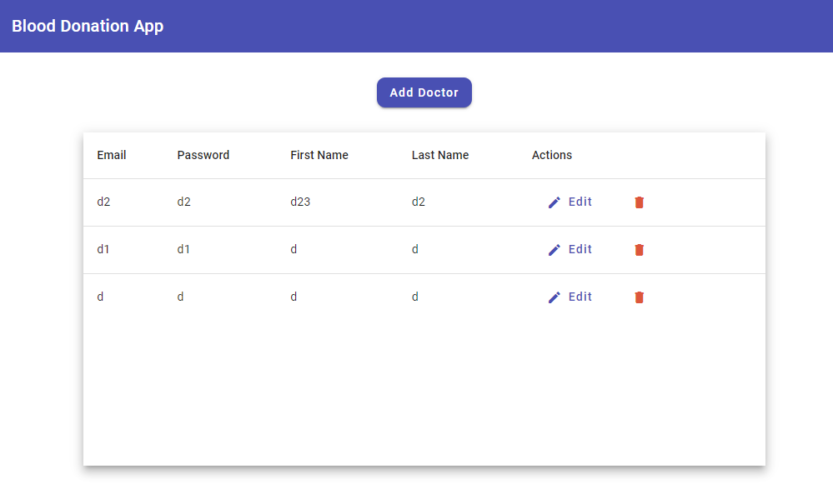The height and width of the screenshot is (504, 833).
Task: Click the Email column header
Action: 111,155
